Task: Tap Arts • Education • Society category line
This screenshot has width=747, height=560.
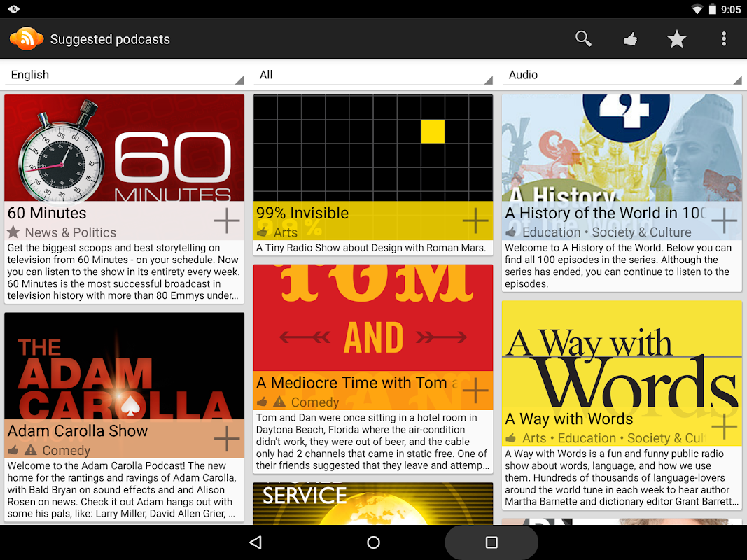Action: tap(615, 438)
